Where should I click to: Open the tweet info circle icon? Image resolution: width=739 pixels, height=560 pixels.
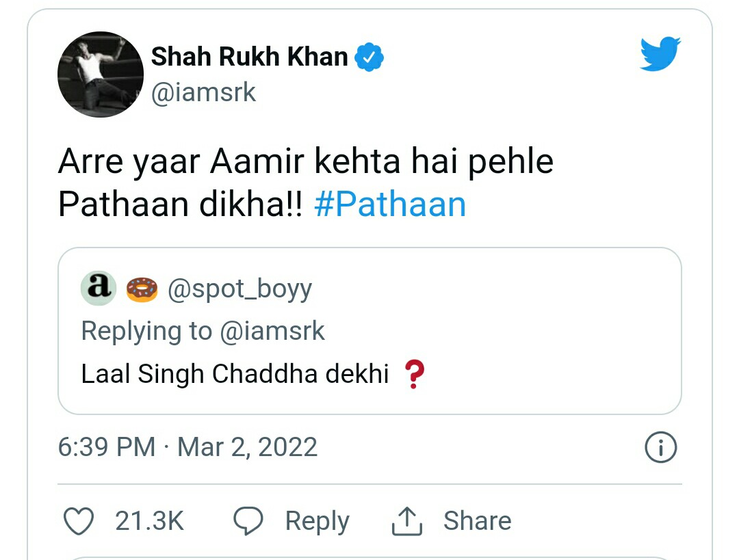click(660, 447)
